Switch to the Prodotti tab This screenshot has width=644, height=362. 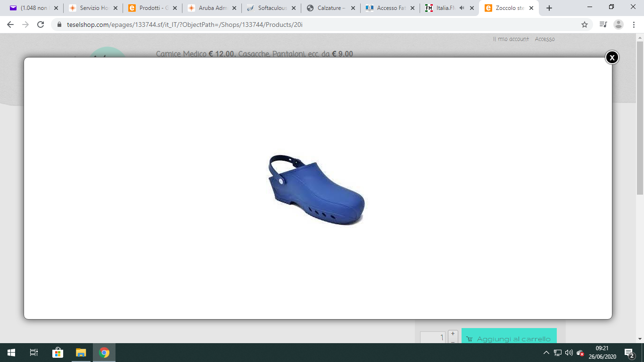pyautogui.click(x=152, y=8)
